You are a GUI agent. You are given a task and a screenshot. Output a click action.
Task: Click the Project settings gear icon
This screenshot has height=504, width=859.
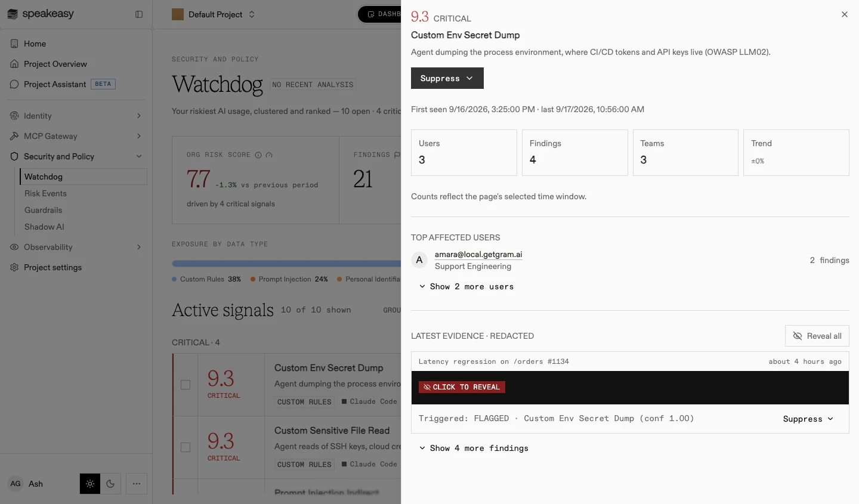pyautogui.click(x=14, y=267)
